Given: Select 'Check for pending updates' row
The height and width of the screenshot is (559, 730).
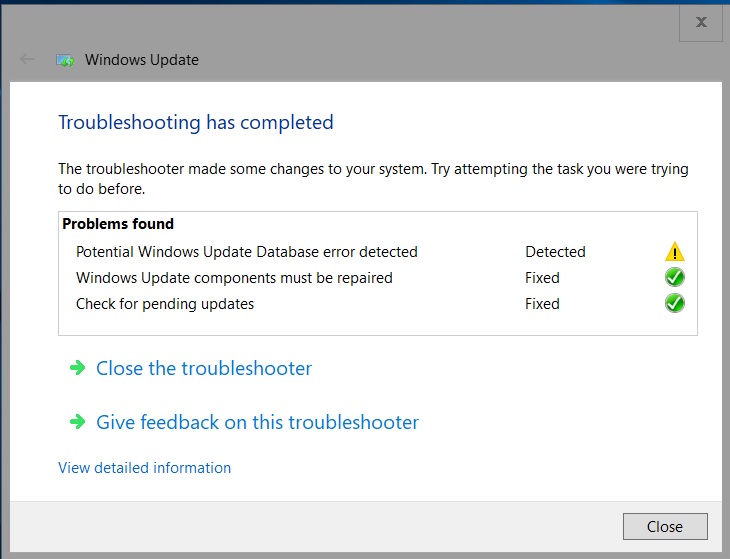Looking at the screenshot, I should pyautogui.click(x=378, y=304).
